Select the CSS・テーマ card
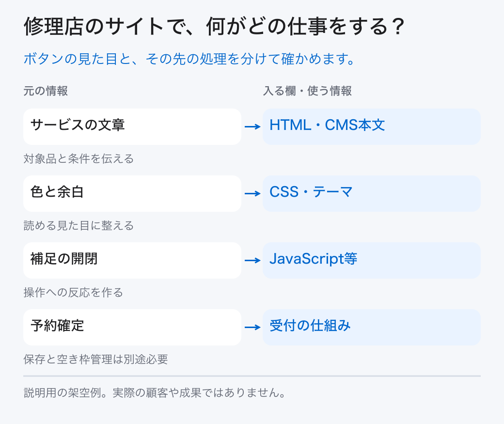The height and width of the screenshot is (424, 504). [372, 193]
